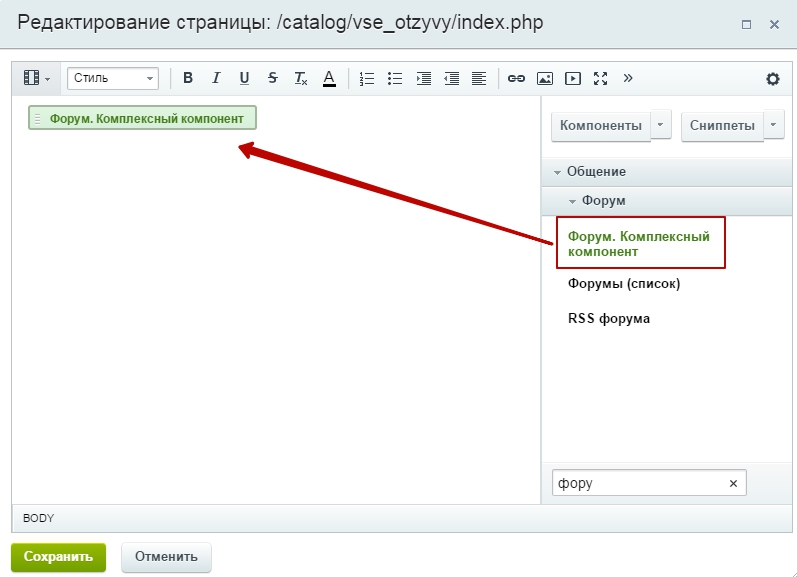This screenshot has width=797, height=577.
Task: Click the insert link icon
Action: click(x=516, y=78)
